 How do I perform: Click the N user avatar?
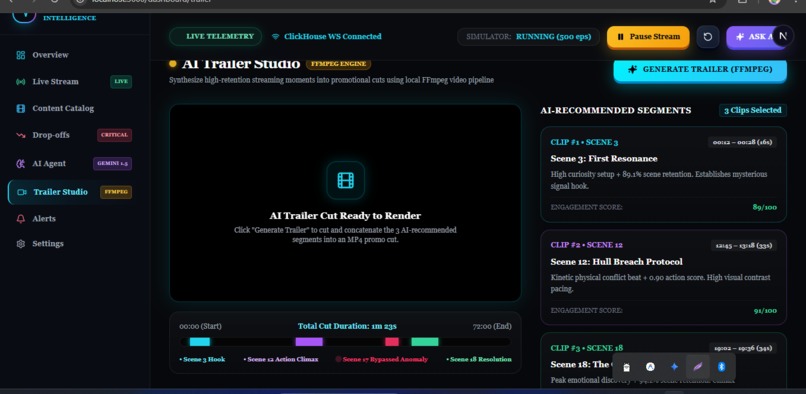782,36
